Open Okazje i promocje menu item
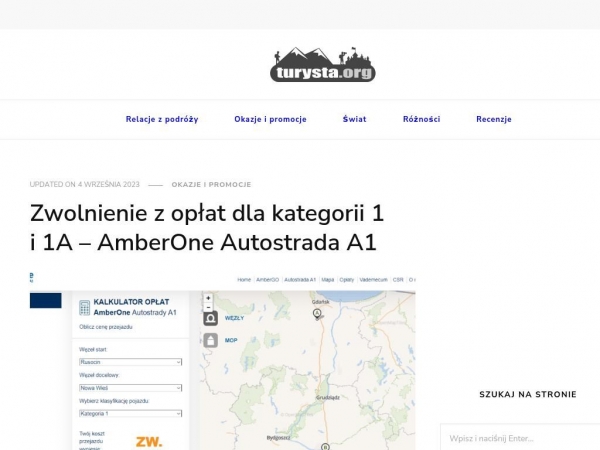Screen dimensions: 600x450 (270, 119)
